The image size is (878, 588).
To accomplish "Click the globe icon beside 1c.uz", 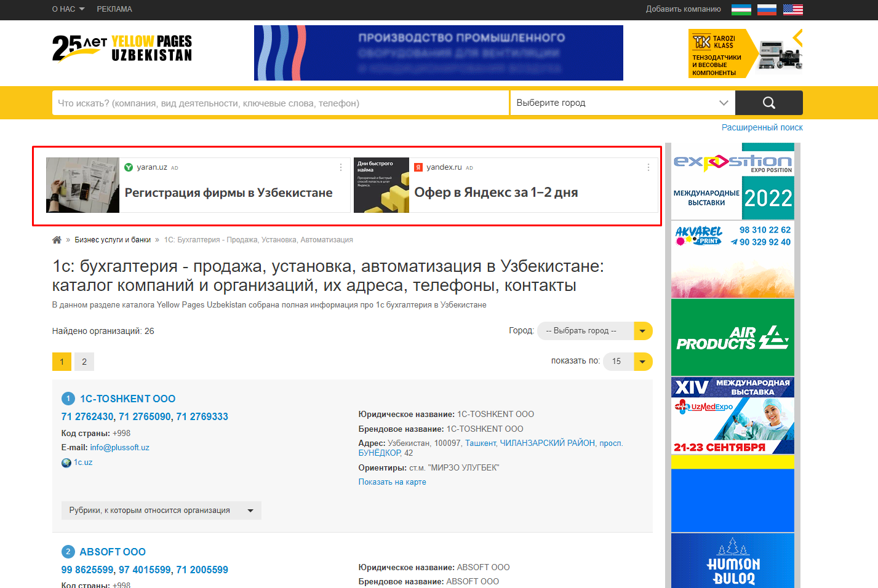I will [x=66, y=463].
